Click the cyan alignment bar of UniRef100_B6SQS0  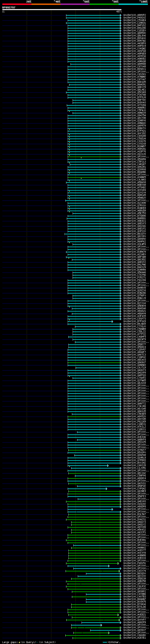[x=104, y=574]
